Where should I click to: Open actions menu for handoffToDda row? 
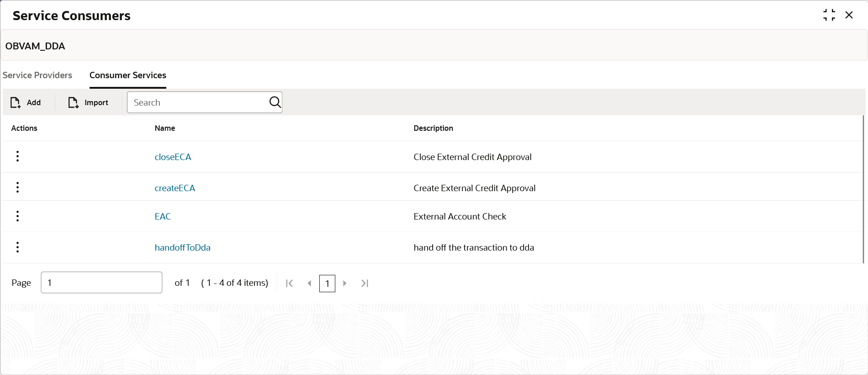tap(17, 247)
